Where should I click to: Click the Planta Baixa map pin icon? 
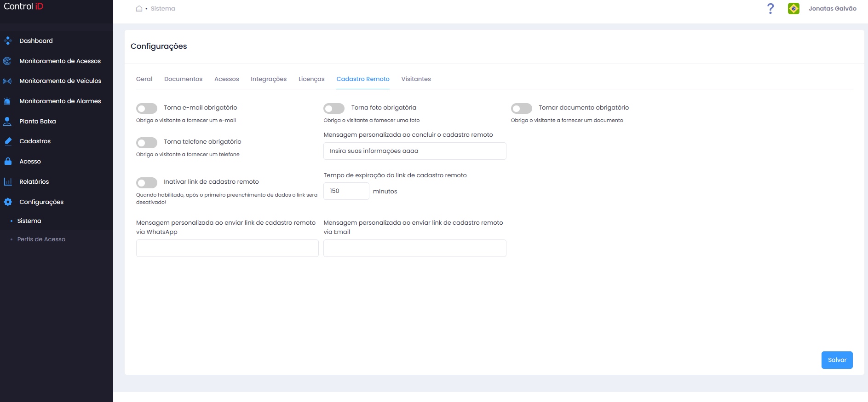pyautogui.click(x=7, y=121)
